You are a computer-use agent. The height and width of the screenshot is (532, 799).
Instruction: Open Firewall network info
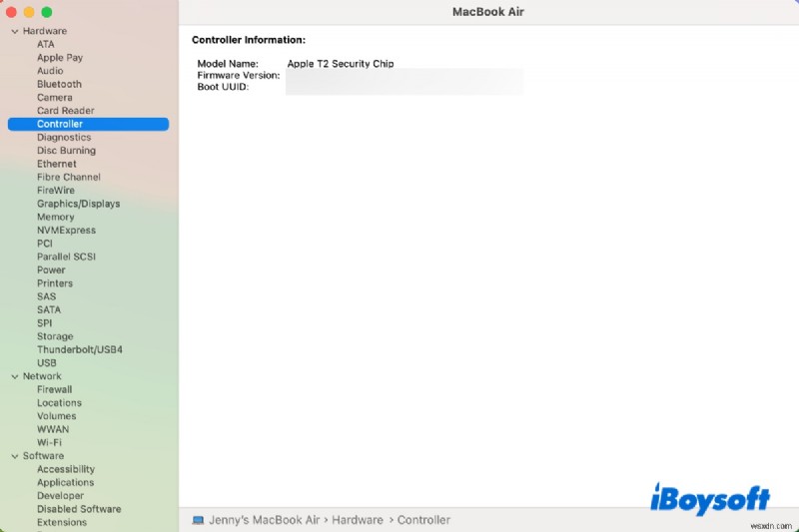click(x=54, y=389)
